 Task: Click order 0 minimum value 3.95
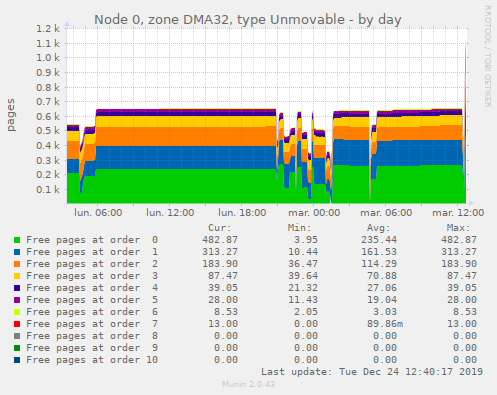click(306, 240)
